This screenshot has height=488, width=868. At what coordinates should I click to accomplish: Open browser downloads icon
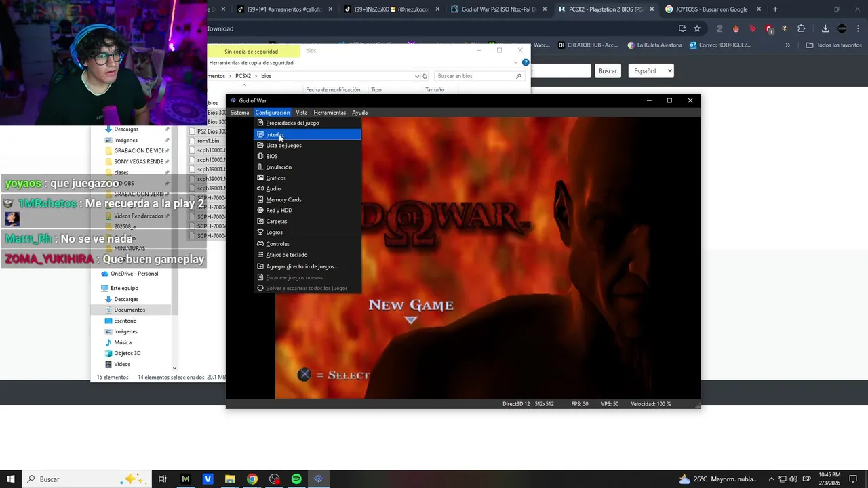(x=825, y=28)
